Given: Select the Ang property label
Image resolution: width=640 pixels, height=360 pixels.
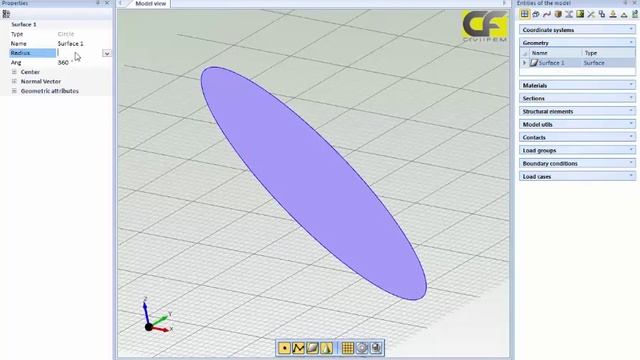Looking at the screenshot, I should tap(16, 62).
